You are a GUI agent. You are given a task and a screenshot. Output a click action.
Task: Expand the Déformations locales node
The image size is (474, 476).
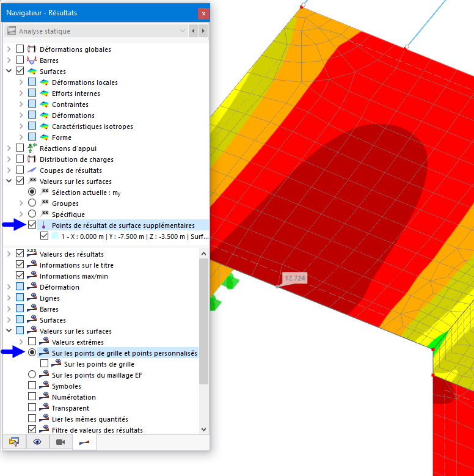[21, 82]
